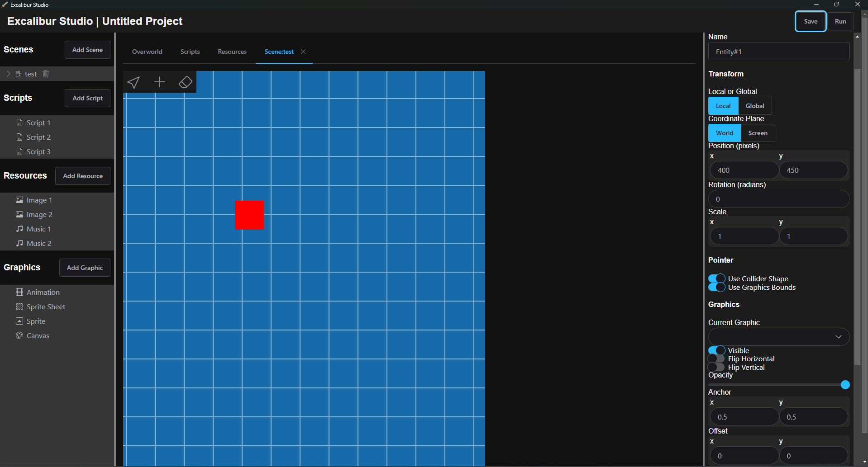Open the Resources tab
The height and width of the screenshot is (467, 868).
232,52
